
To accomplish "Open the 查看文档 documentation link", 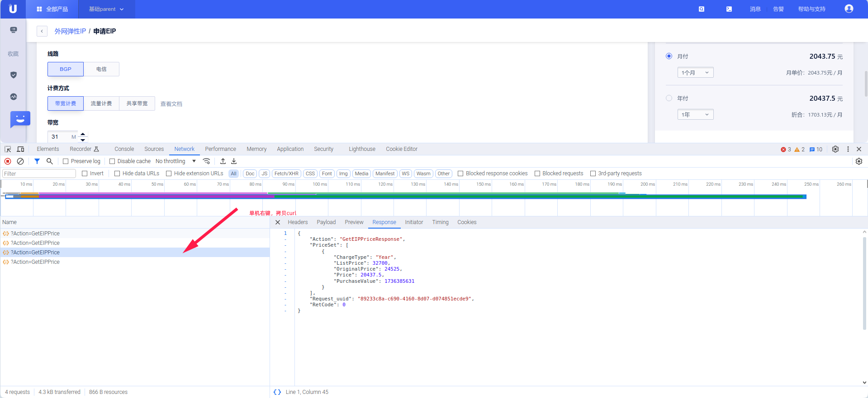I will coord(171,104).
